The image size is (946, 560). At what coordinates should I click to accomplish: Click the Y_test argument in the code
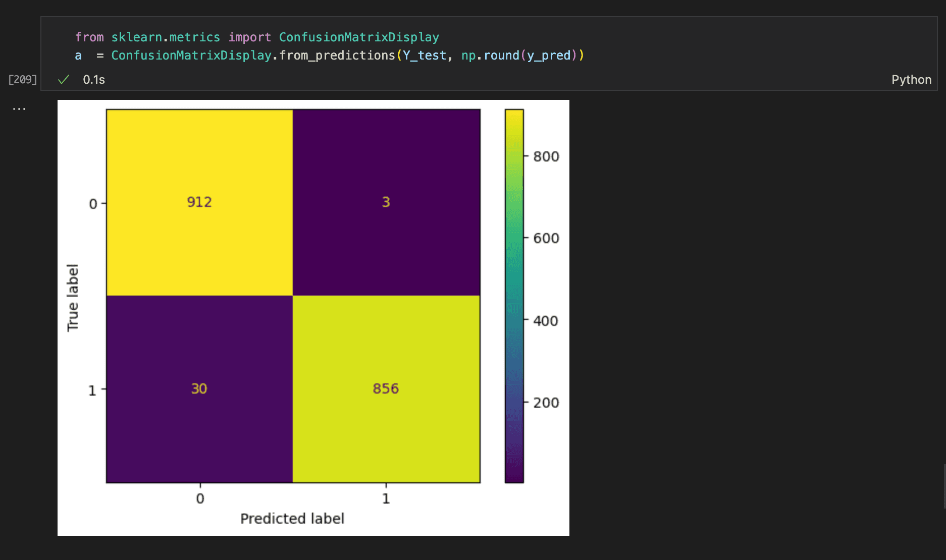coord(424,55)
